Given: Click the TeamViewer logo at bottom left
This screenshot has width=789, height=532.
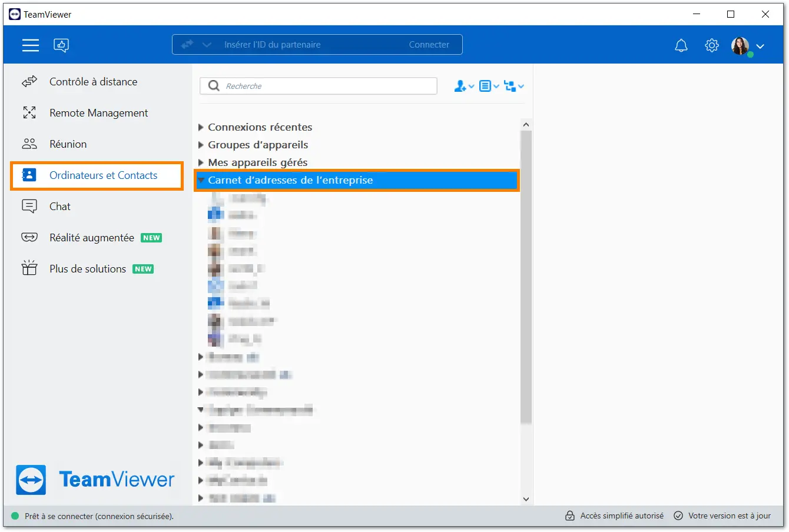Looking at the screenshot, I should [x=95, y=480].
